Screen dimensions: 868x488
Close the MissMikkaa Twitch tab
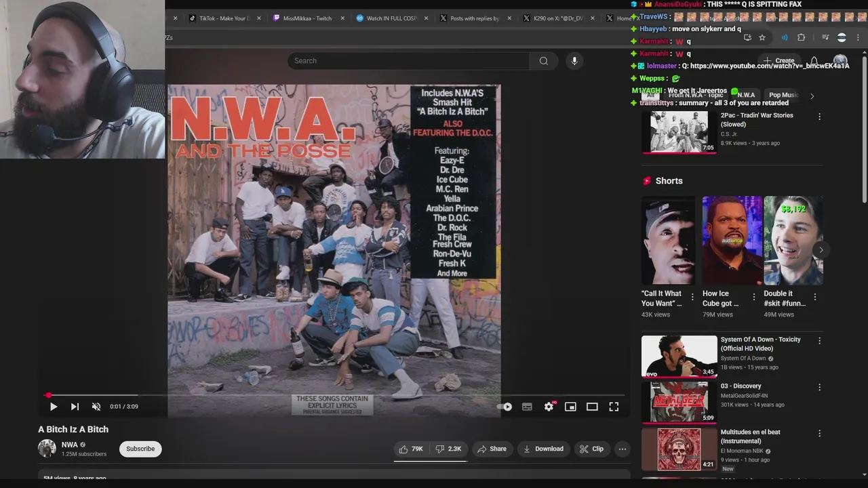[342, 18]
